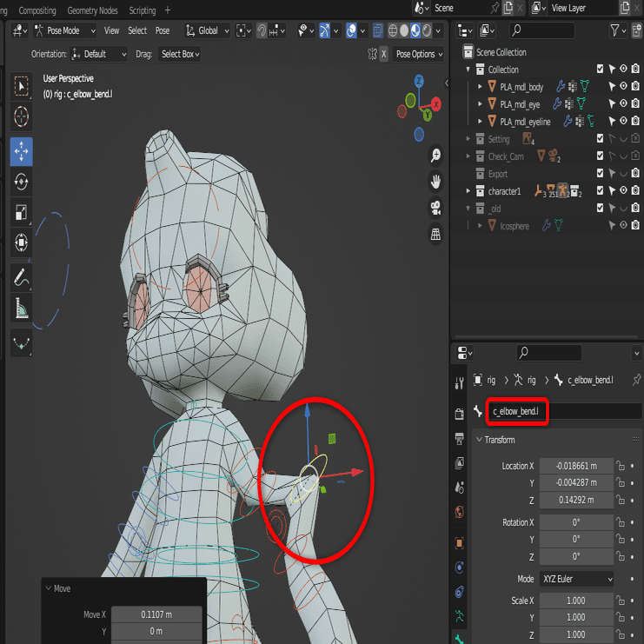Open rotation Mode XYZ Euler dropdown
This screenshot has height=644, width=644.
tap(576, 579)
